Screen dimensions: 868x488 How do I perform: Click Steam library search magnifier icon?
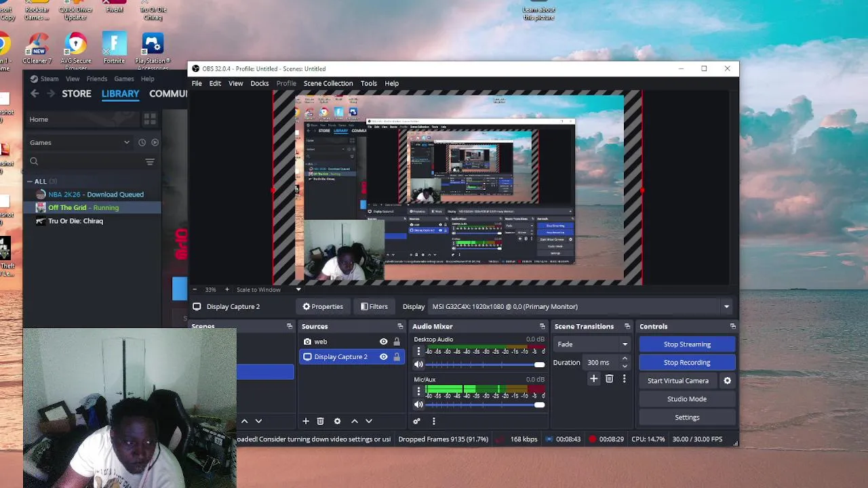[34, 161]
